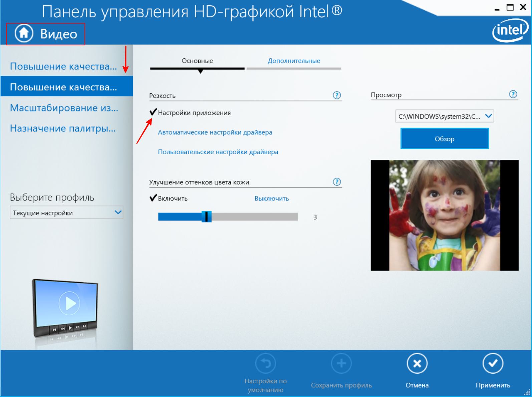Click the slider value 3
Screen dimensions: 532x397
click(x=315, y=217)
